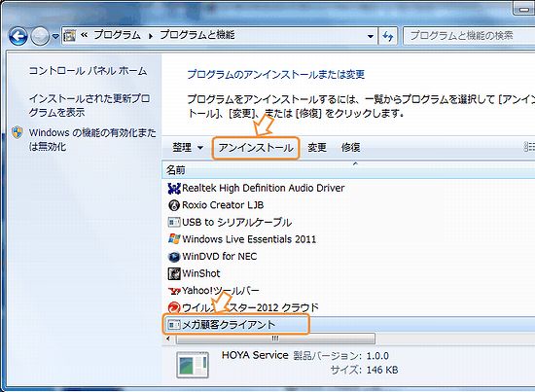Select WinDVD for NEC entry
This screenshot has width=535, height=392.
pos(220,256)
